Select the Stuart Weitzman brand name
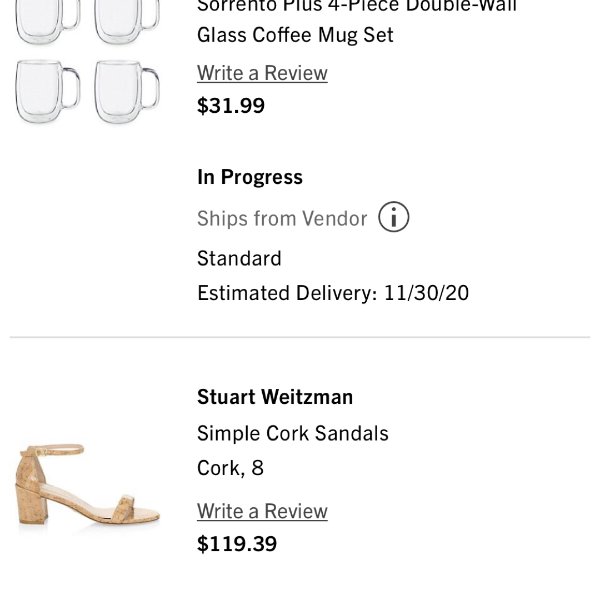The width and height of the screenshot is (600, 600). click(275, 397)
